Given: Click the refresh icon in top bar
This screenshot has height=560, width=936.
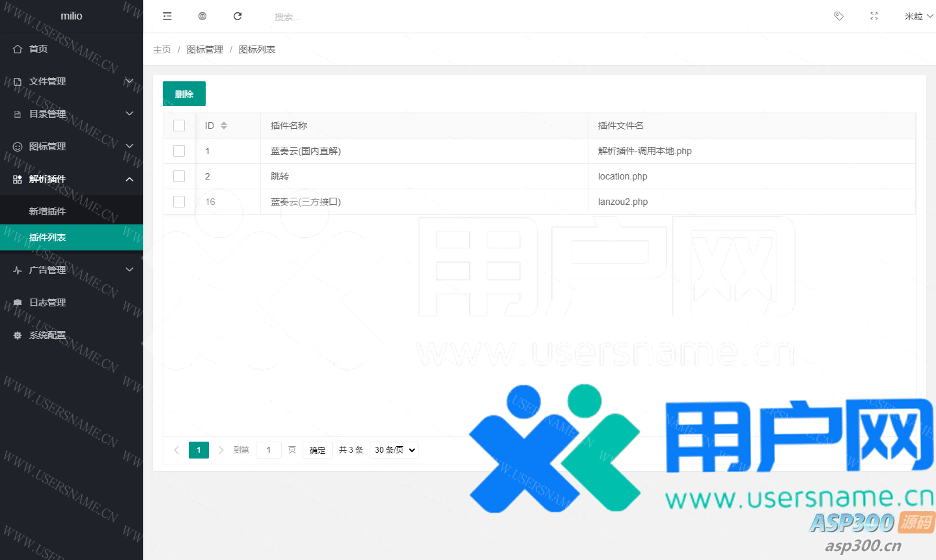Looking at the screenshot, I should pos(238,16).
